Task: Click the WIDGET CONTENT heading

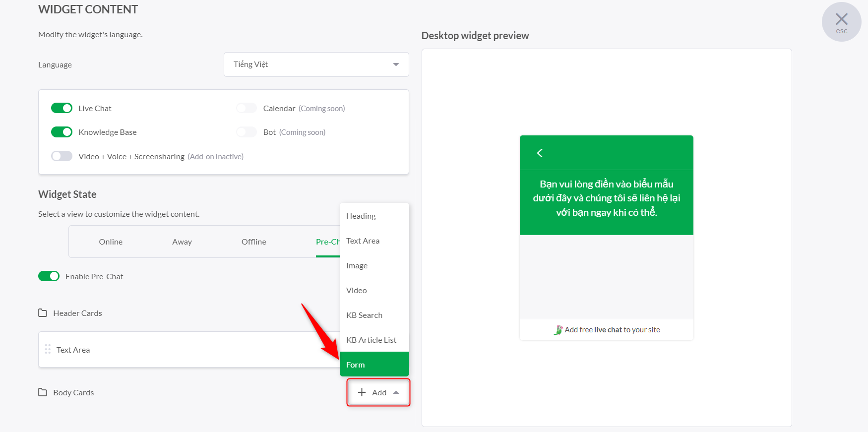Action: (x=88, y=9)
